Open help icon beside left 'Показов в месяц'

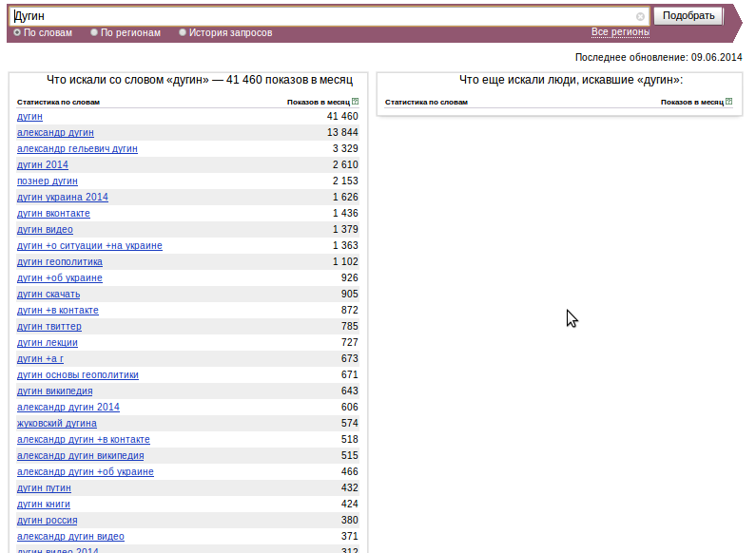click(356, 101)
